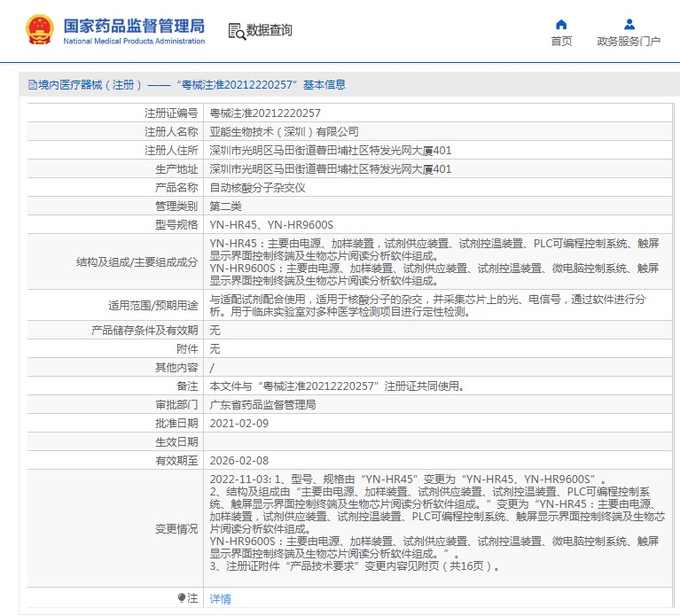Click the national emblem logo

click(x=40, y=29)
